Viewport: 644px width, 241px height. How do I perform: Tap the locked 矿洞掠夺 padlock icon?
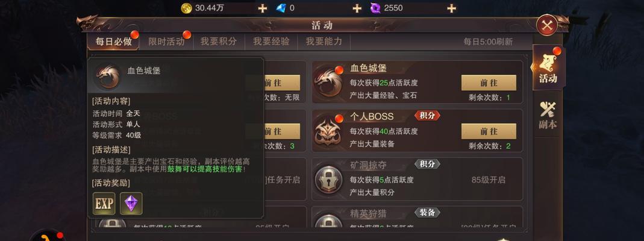click(328, 180)
